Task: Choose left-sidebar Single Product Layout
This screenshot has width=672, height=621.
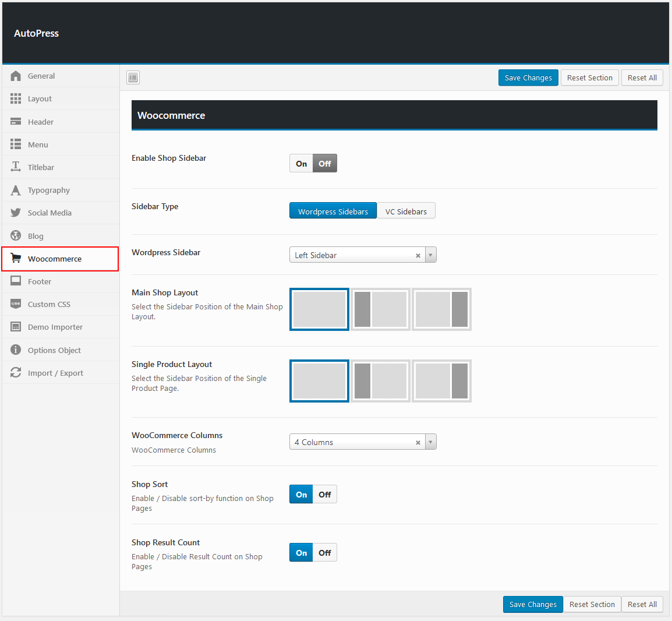Action: 381,381
